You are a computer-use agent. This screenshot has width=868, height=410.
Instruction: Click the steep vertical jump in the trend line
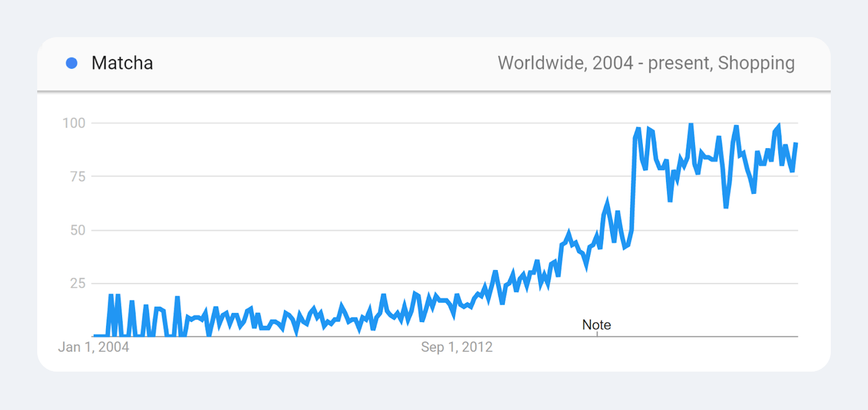[633, 186]
